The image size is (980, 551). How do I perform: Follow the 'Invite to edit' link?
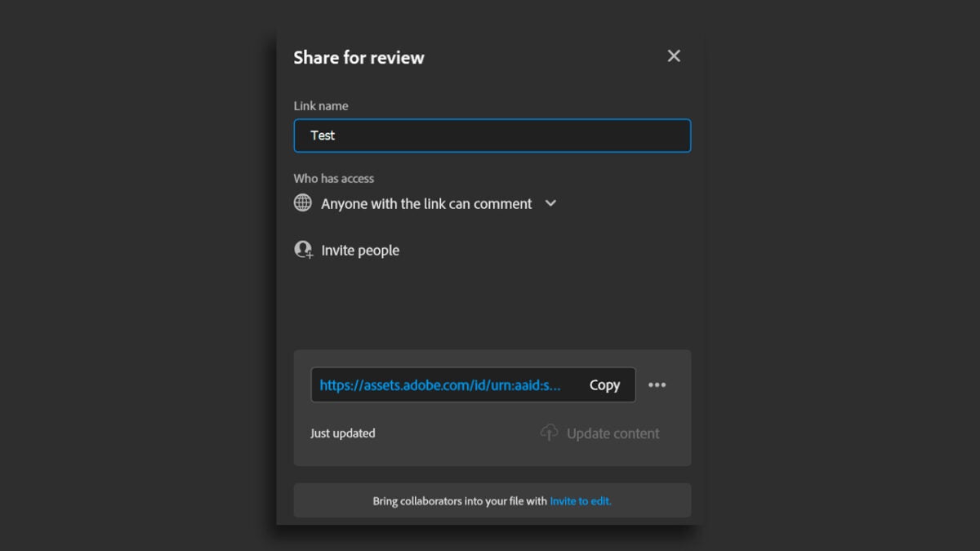coord(580,501)
